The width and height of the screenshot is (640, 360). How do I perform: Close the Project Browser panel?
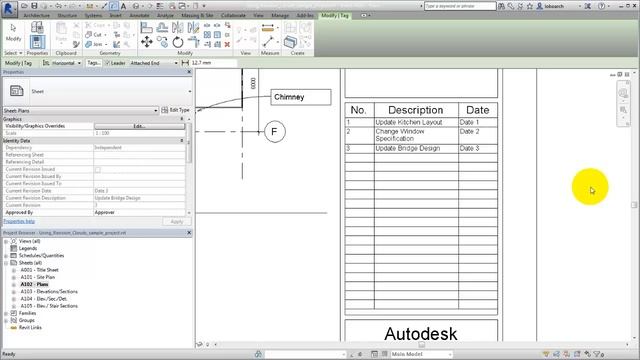[189, 233]
